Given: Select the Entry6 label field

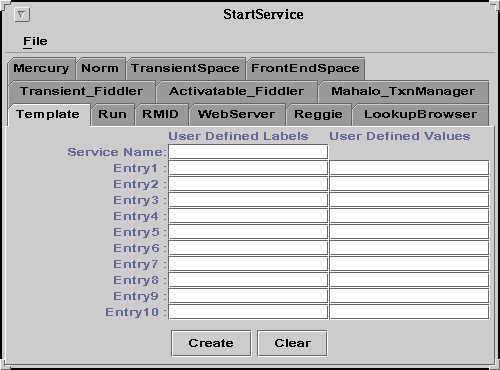Looking at the screenshot, I should coord(248,248).
